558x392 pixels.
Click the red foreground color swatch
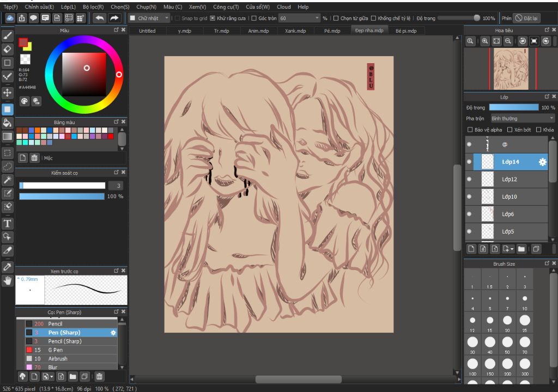(23, 42)
